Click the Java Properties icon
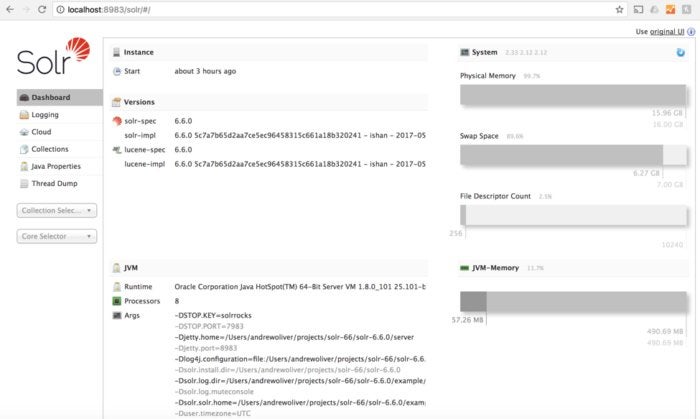 click(x=24, y=166)
